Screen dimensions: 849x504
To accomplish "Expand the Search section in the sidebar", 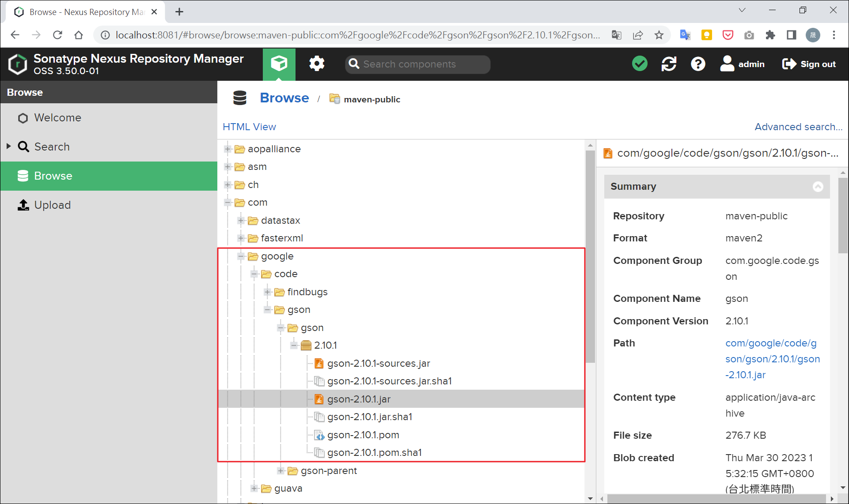I will pyautogui.click(x=8, y=146).
